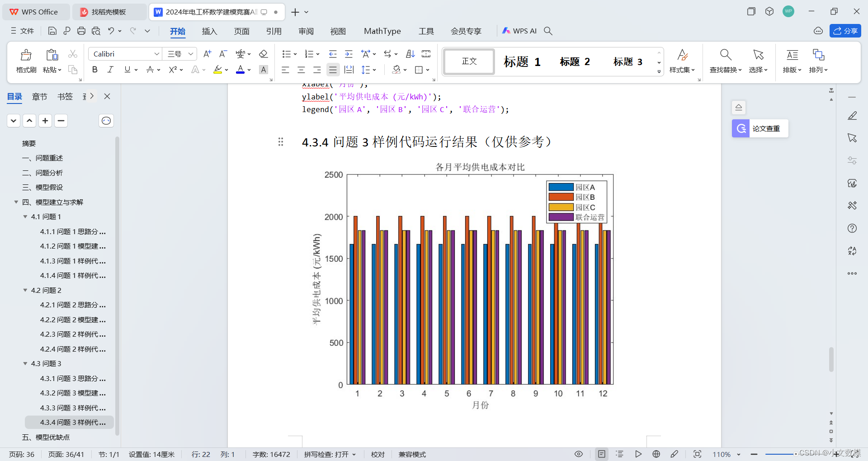Open the Calibri font name dropdown
This screenshot has width=868, height=461.
156,54
